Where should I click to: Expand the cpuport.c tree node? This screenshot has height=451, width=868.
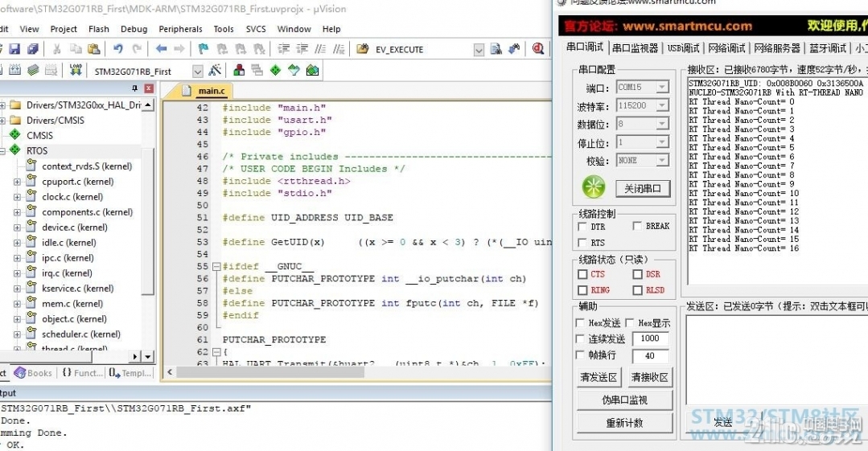[x=17, y=182]
